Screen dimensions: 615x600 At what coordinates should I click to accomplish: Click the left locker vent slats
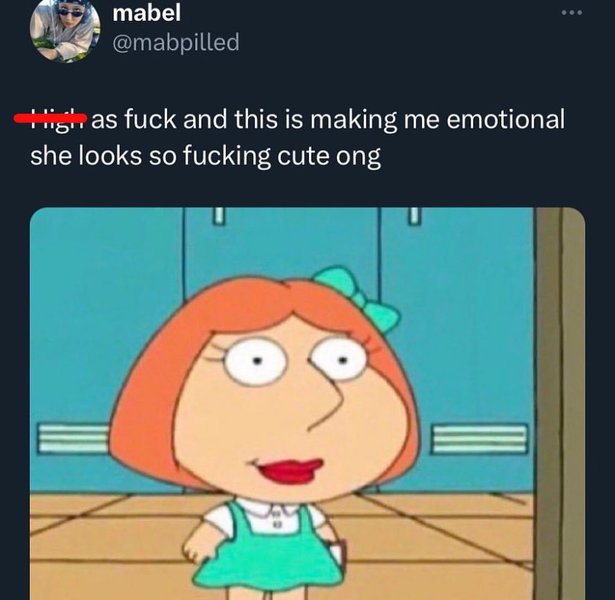point(73,437)
